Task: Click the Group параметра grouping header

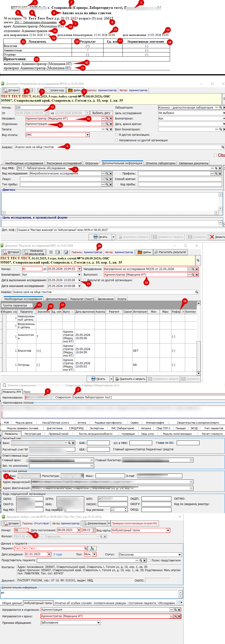Action: [17, 305]
